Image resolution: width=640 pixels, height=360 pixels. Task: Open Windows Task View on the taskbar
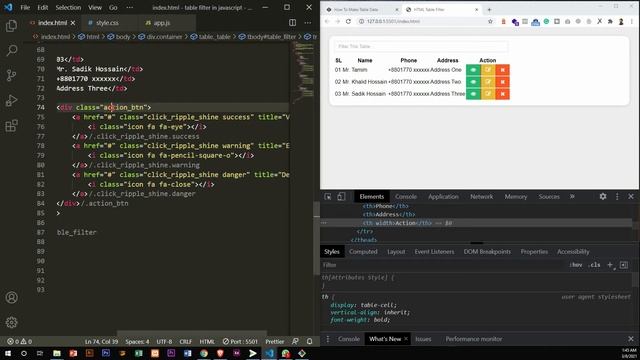point(40,353)
